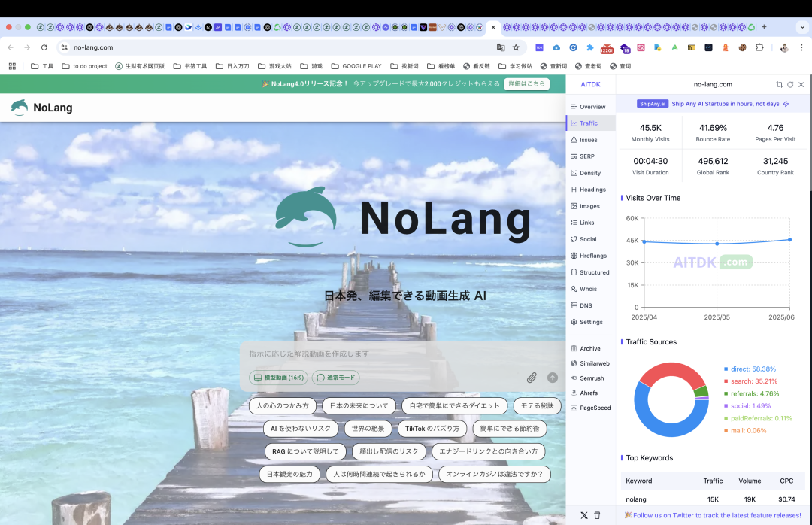The image size is (812, 525).
Task: Select the TikTok のバズり方 suggestion
Action: click(432, 429)
